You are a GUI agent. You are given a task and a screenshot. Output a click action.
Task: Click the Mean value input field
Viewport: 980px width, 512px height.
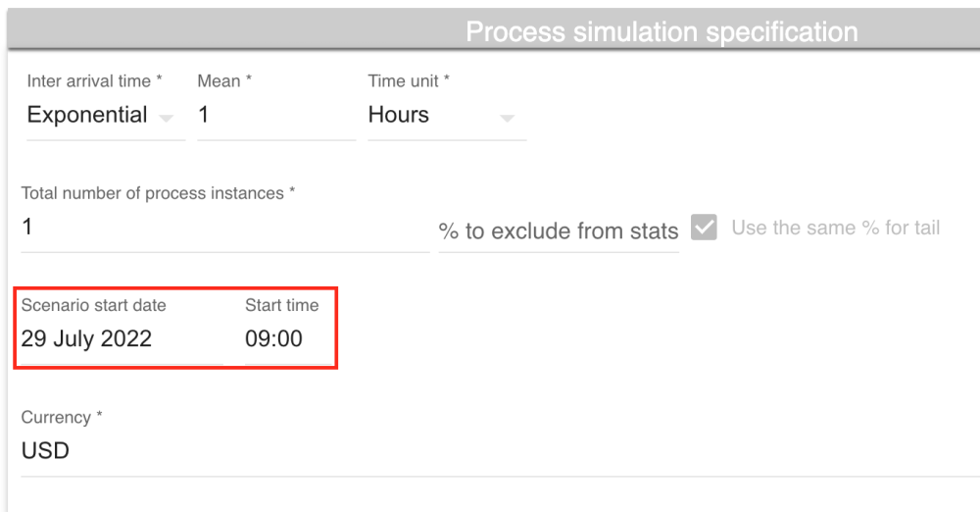click(x=274, y=115)
